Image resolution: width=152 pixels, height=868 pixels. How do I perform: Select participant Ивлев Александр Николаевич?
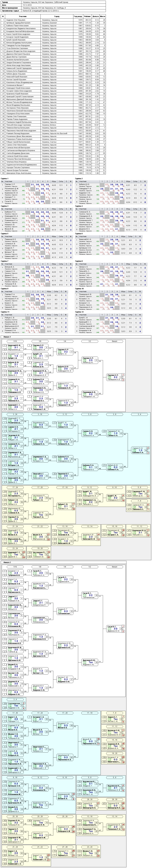18,65
